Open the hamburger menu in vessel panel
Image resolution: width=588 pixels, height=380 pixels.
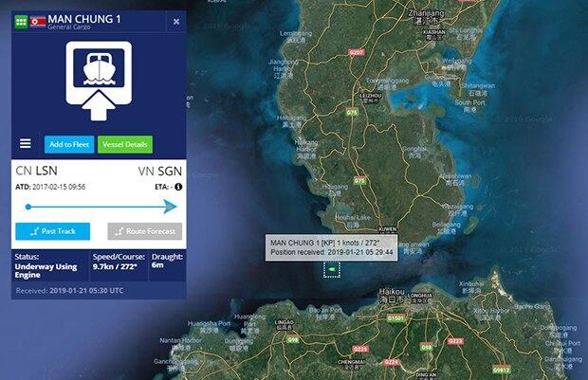pos(26,143)
